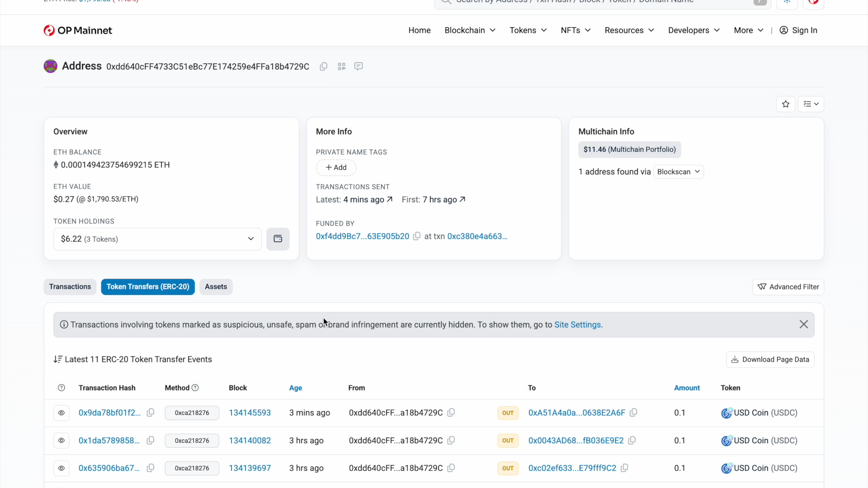Open block 134140082
Image resolution: width=868 pixels, height=488 pixels.
pos(250,441)
